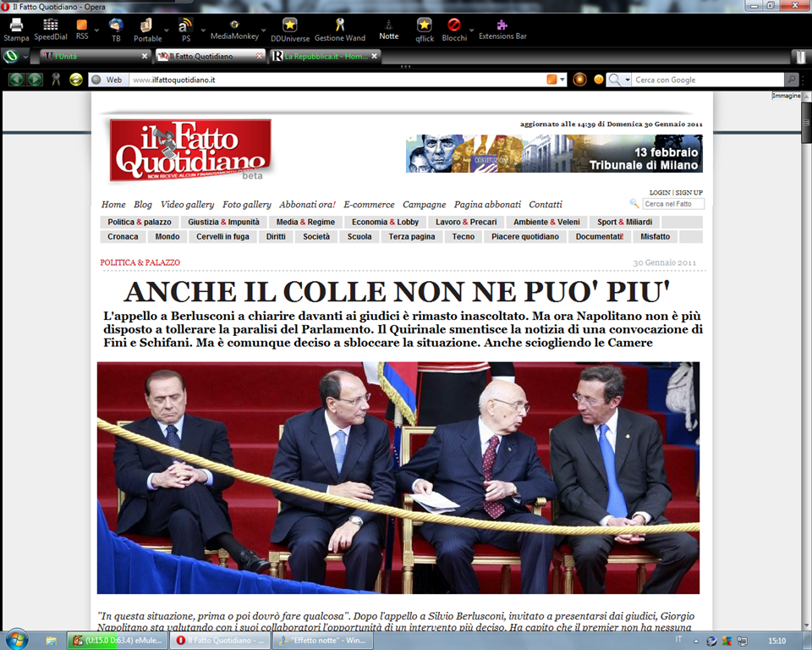Screen dimensions: 812x650
Task: Open the Opera panel toggle dropdown
Action: (25, 57)
